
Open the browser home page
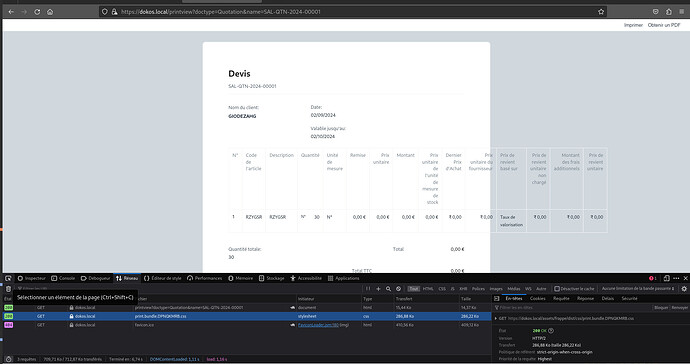coord(50,12)
